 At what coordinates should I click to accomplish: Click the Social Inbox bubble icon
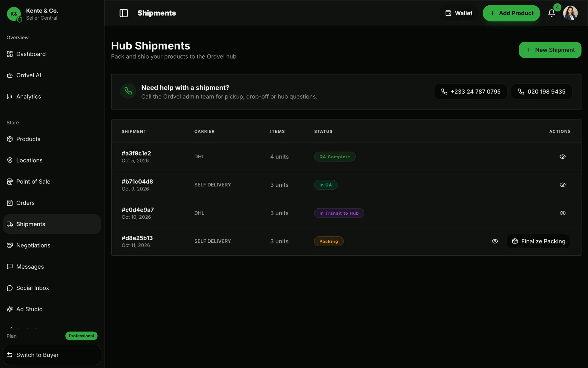pos(10,288)
